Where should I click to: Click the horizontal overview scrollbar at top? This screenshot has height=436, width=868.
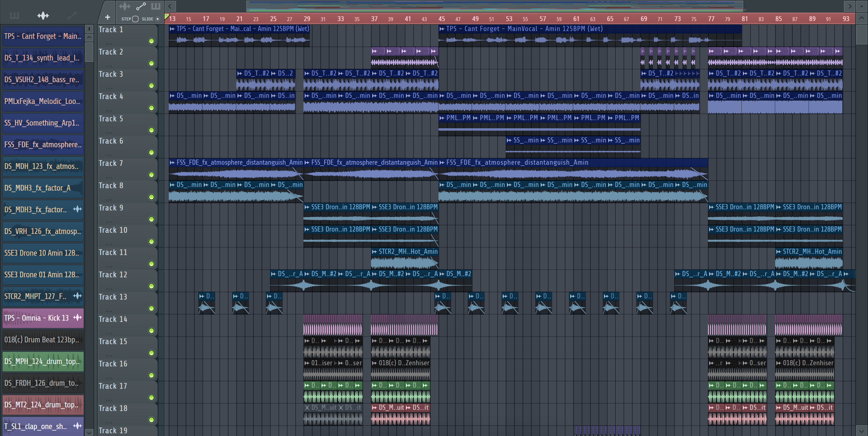tap(495, 6)
